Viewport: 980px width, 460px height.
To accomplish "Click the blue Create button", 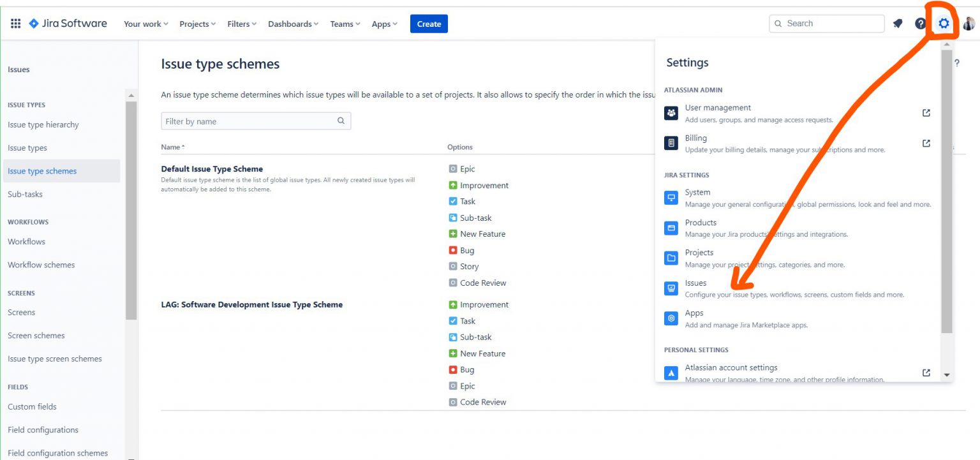I will 429,24.
